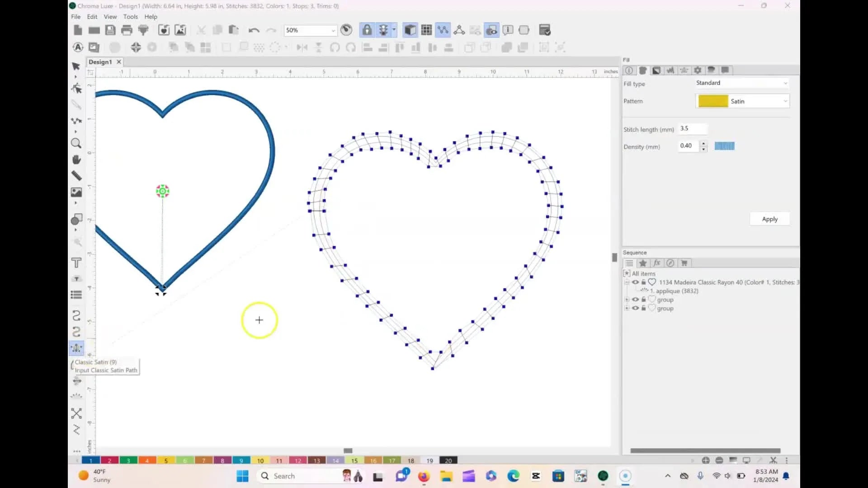
Task: Click the shopping cart tab in Sequence
Action: (x=684, y=263)
